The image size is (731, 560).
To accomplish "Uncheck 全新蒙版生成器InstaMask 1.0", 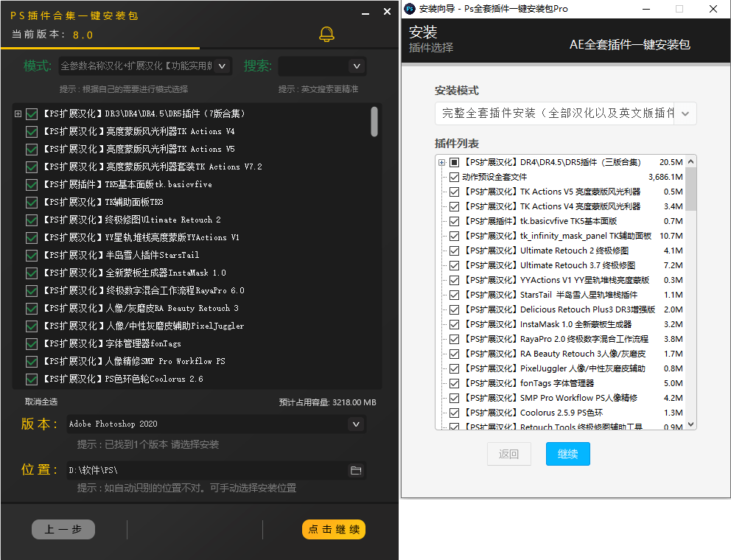I will (x=31, y=272).
